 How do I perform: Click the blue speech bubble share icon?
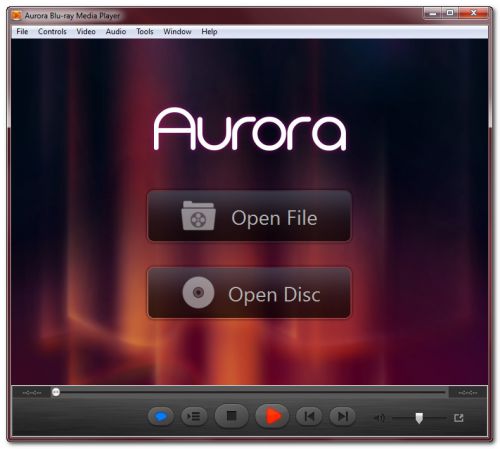point(161,416)
